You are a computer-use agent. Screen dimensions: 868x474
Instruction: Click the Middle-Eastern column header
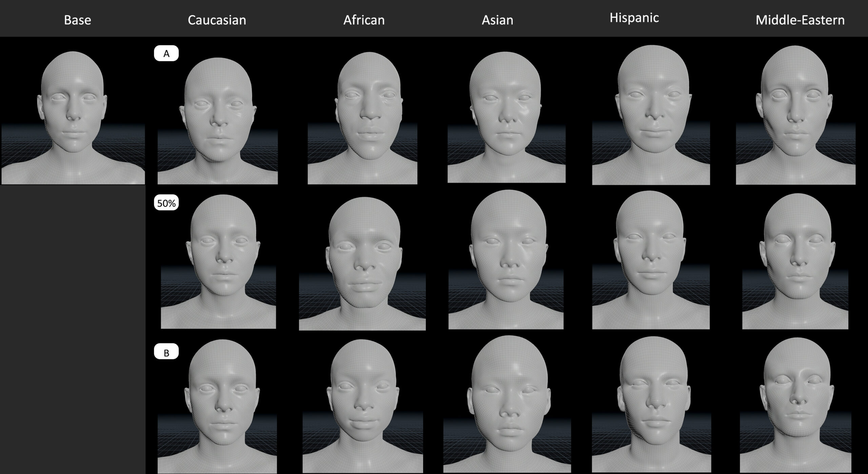[x=800, y=20]
